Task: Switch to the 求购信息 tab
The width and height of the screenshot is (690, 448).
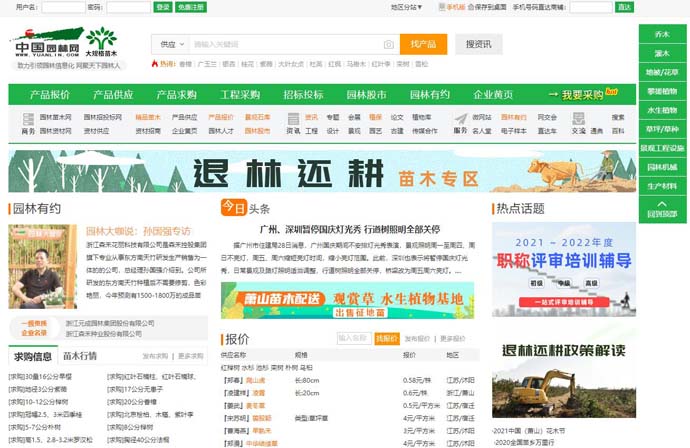Action: click(33, 356)
